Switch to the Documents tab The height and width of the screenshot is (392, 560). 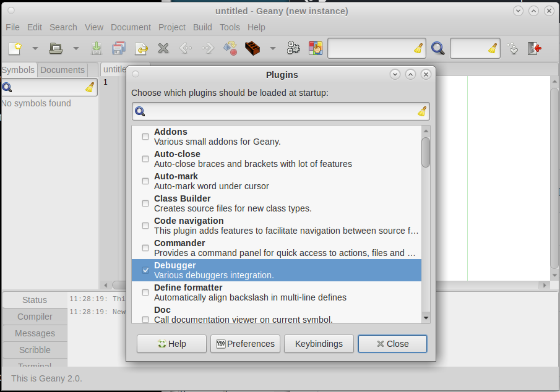pos(62,69)
